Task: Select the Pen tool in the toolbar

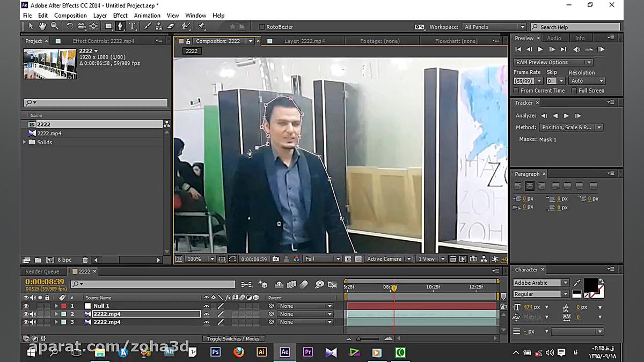Action: click(x=120, y=26)
